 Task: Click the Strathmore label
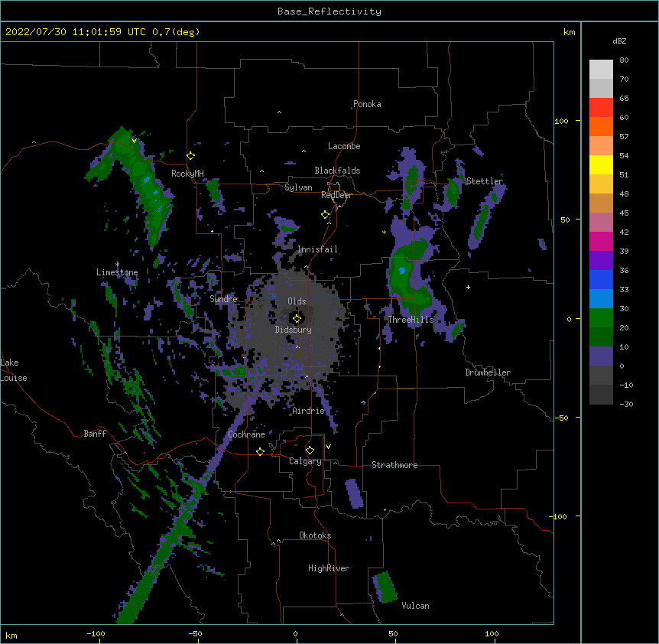[x=394, y=465]
